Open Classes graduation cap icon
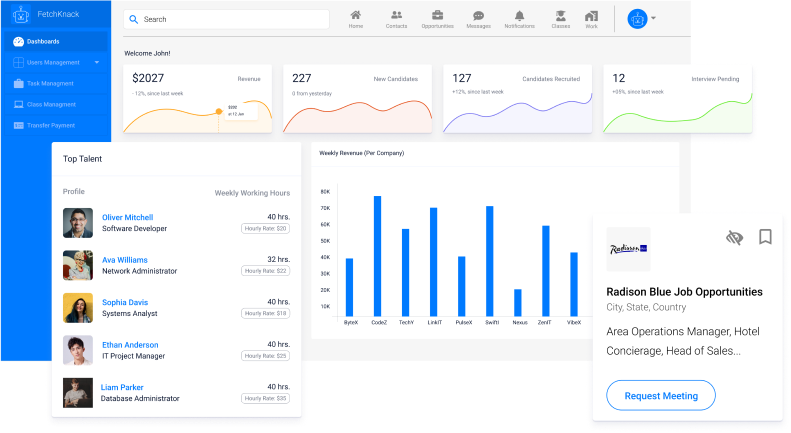 tap(560, 16)
